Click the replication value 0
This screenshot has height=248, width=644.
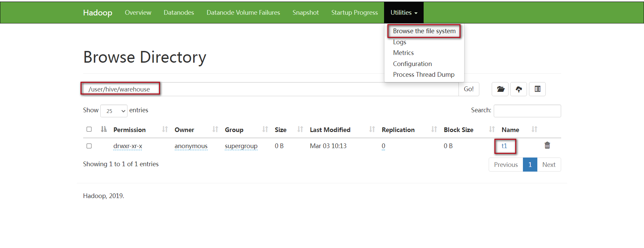(383, 146)
